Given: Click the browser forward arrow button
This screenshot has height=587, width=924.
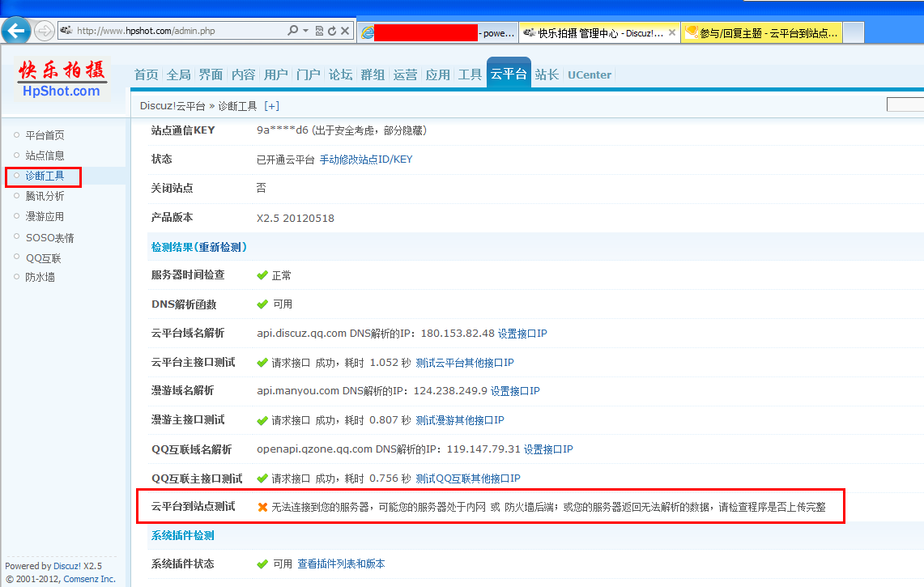Looking at the screenshot, I should click(45, 31).
